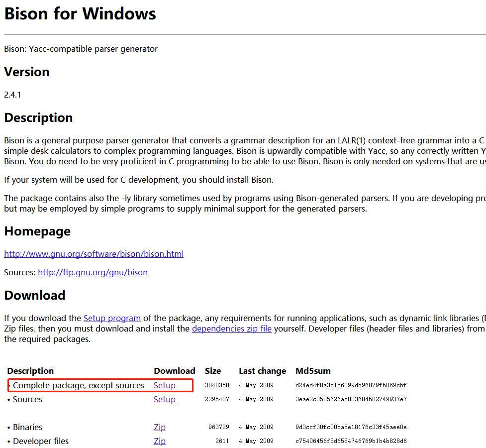Image resolution: width=486 pixels, height=448 pixels.
Task: Click the Version section heading
Action: (26, 72)
